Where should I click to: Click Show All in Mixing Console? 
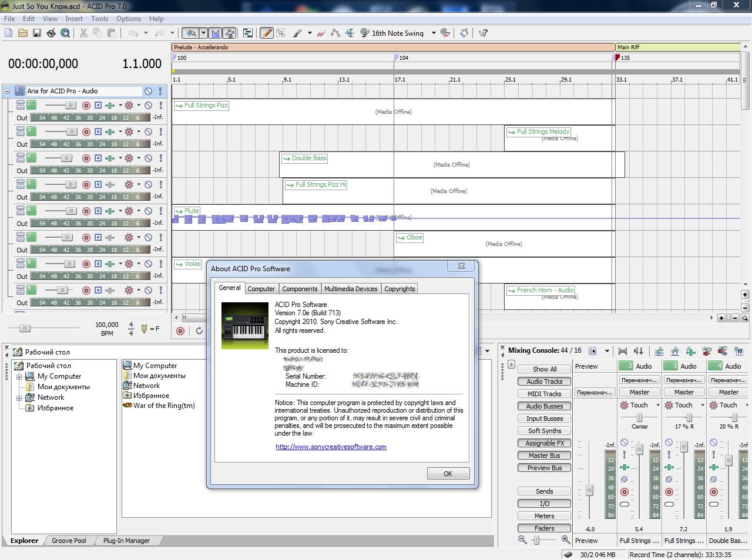coord(544,369)
